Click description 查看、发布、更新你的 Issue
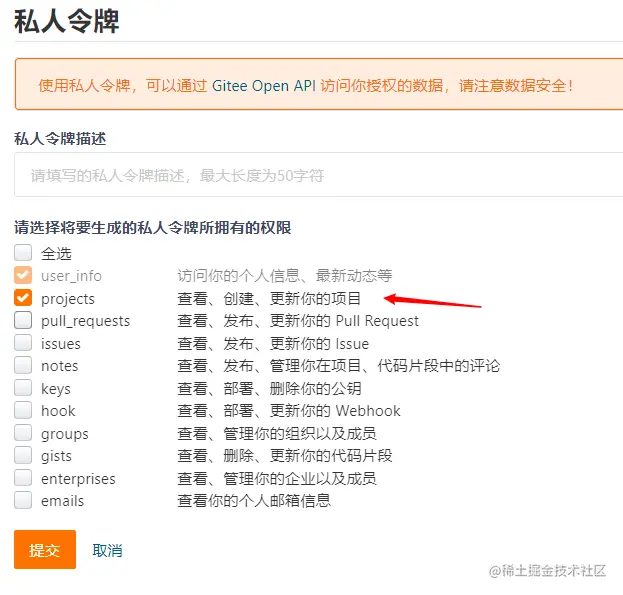The width and height of the screenshot is (623, 595). pyautogui.click(x=273, y=344)
